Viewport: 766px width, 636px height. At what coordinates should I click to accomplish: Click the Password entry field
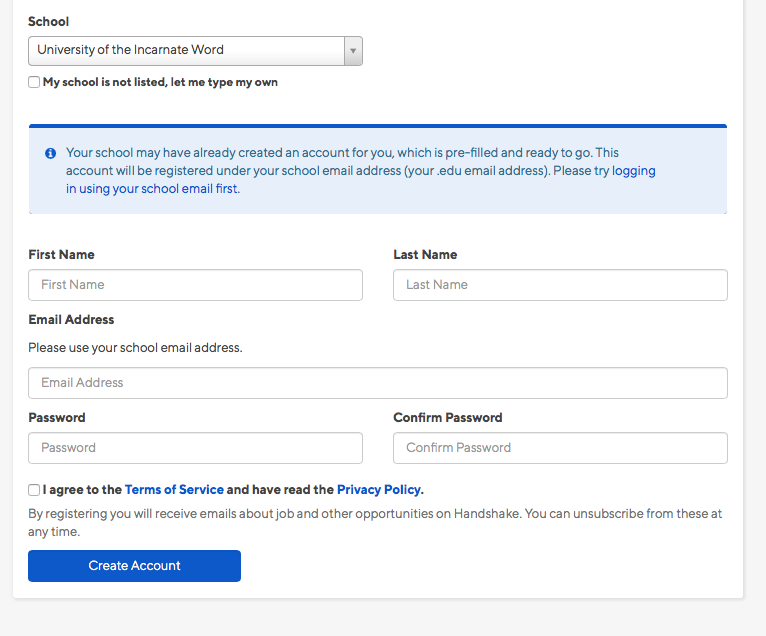[x=195, y=448]
